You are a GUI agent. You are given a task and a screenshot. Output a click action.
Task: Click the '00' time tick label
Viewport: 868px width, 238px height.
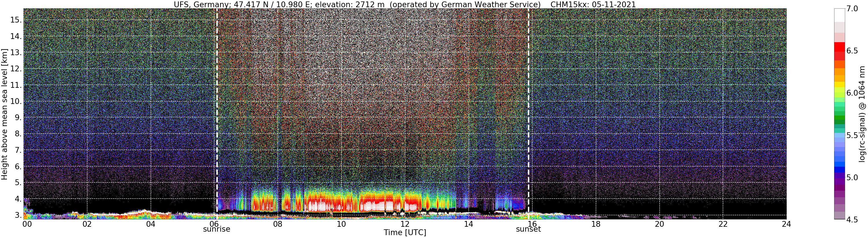click(27, 224)
